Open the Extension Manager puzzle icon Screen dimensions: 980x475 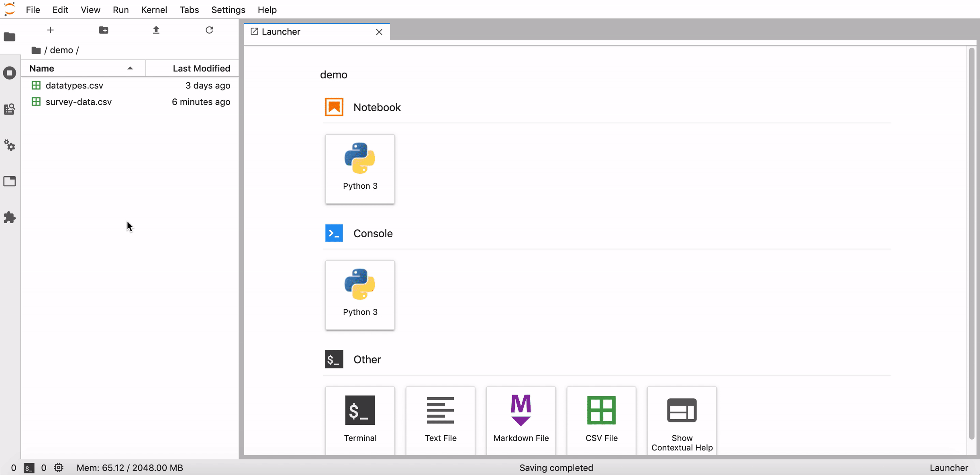pyautogui.click(x=10, y=218)
